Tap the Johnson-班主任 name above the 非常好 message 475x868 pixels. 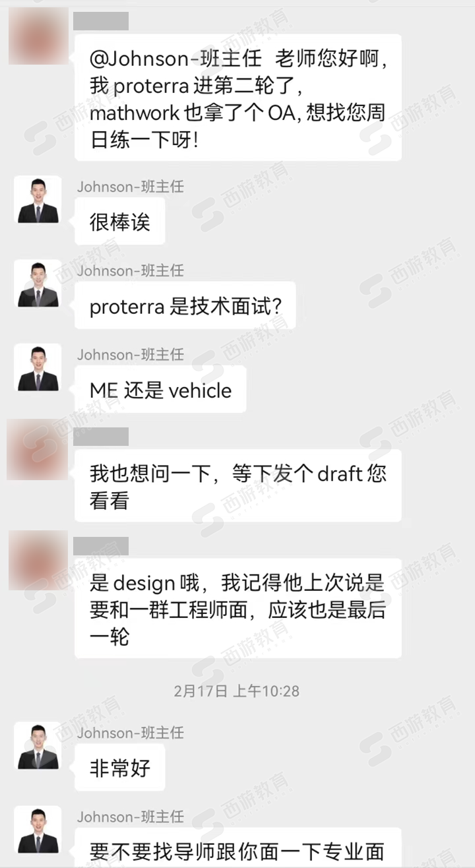click(x=131, y=733)
